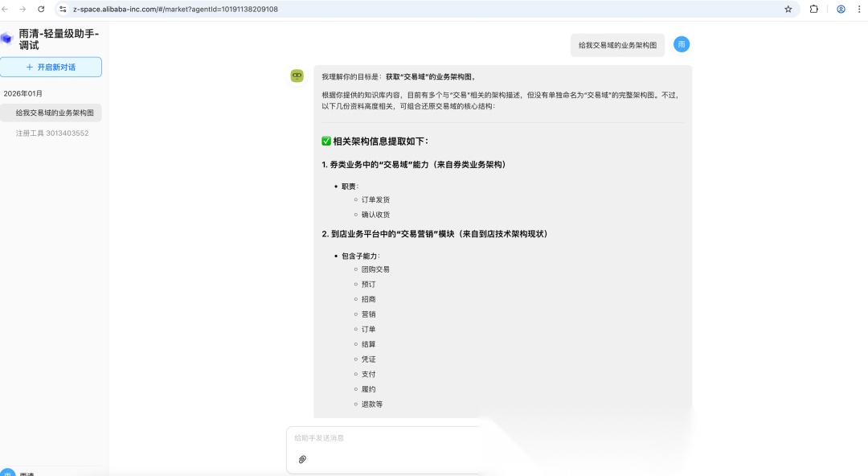The image size is (868, 476).
Task: Click user avatar at sidebar bottom
Action: 7,473
